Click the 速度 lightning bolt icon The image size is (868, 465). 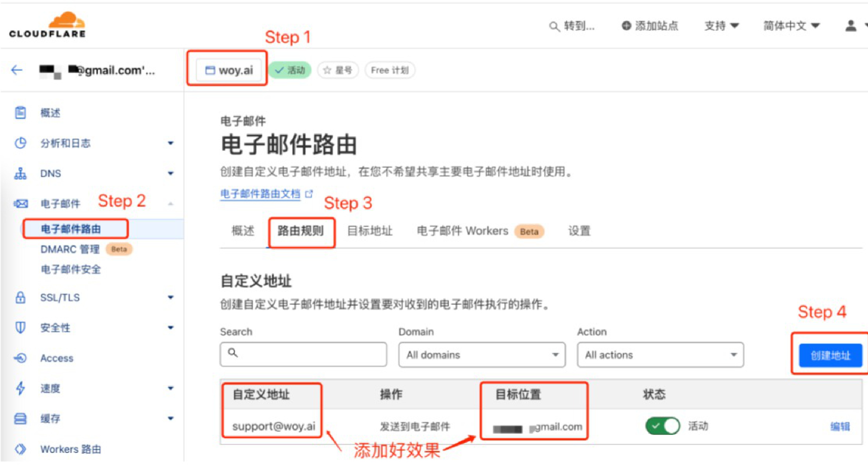pyautogui.click(x=20, y=388)
